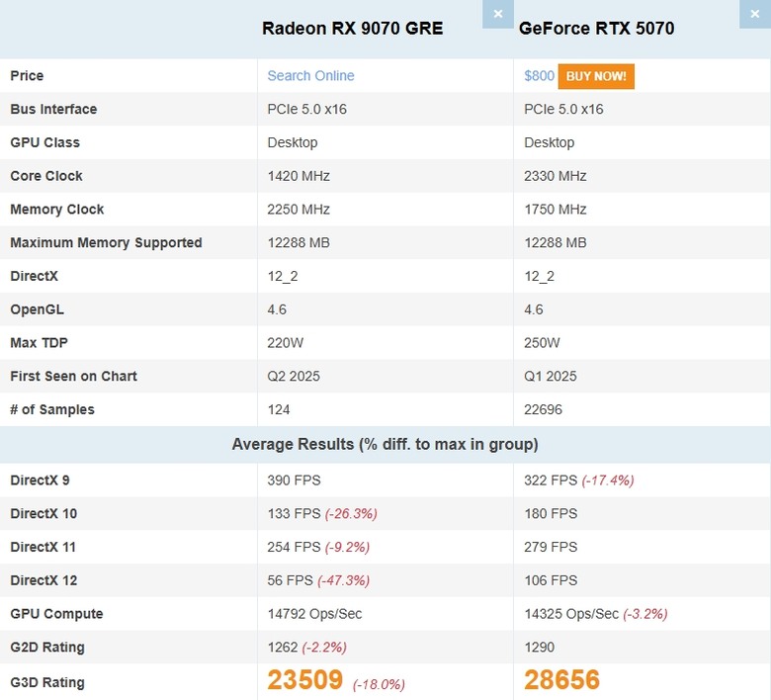Select the 322 FPS DirectX 9 result
The image size is (771, 700).
pyautogui.click(x=551, y=481)
